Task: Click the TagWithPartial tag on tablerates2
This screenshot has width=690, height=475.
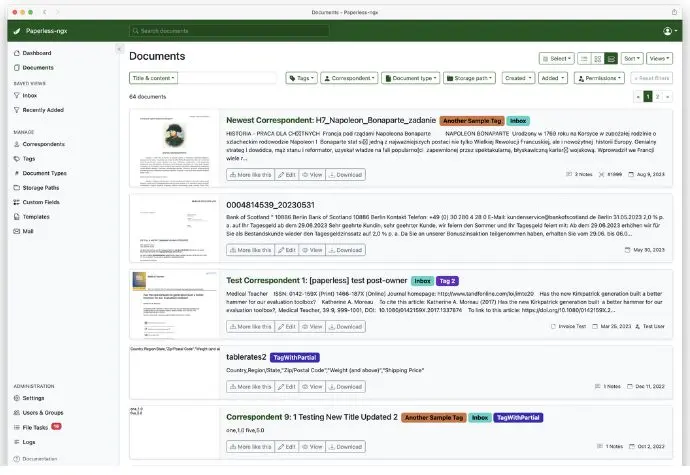Action: pyautogui.click(x=294, y=357)
